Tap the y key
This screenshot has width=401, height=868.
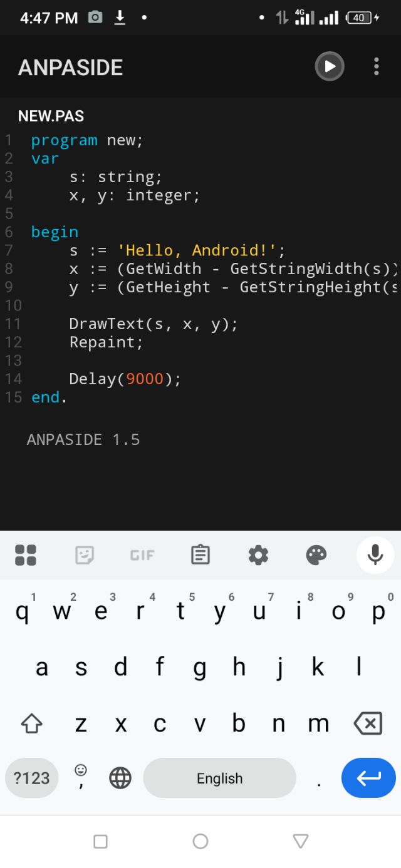click(220, 612)
